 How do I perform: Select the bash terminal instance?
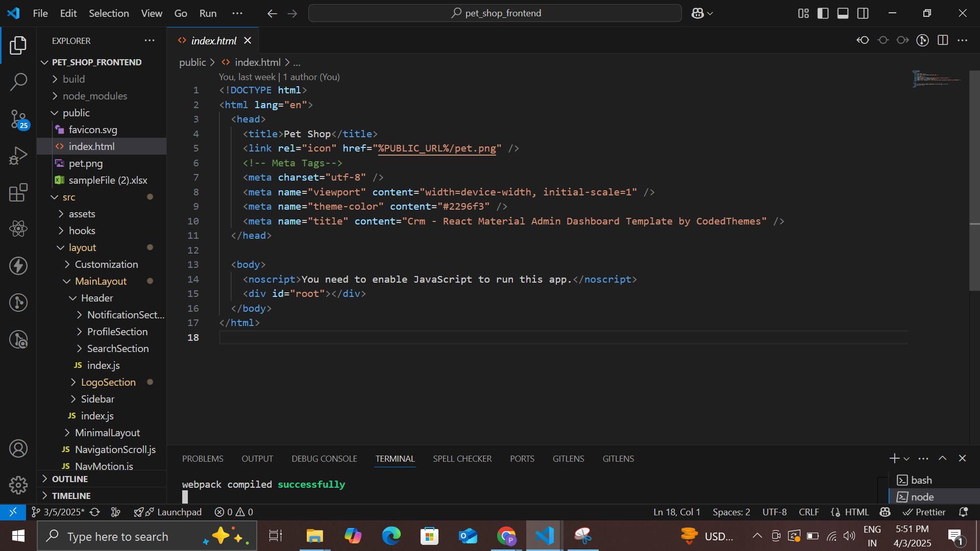click(921, 480)
